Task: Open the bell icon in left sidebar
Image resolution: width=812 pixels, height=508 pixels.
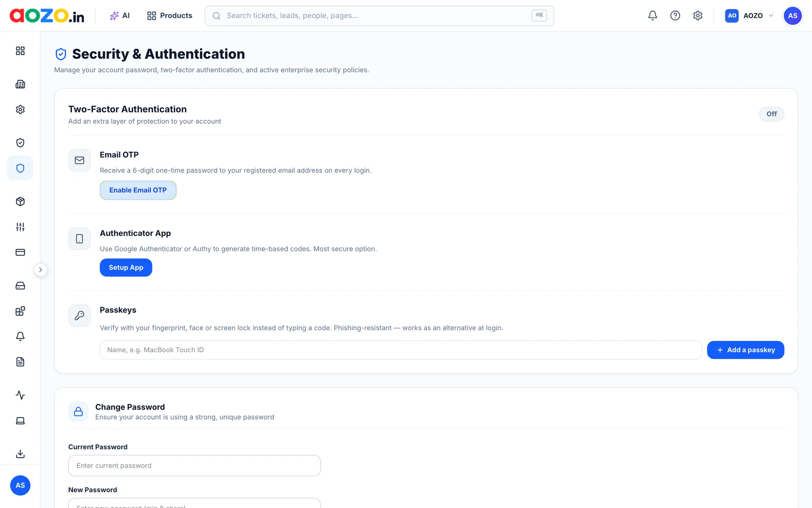Action: [x=20, y=336]
